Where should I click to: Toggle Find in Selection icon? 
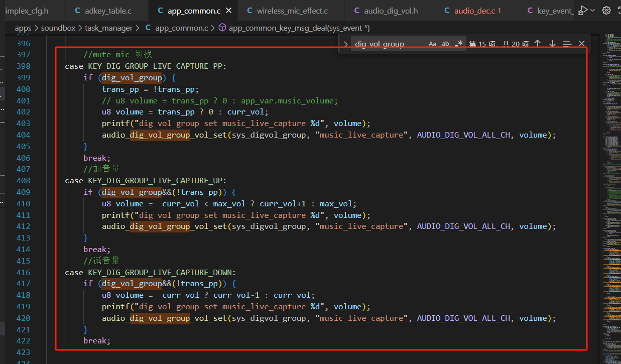click(567, 44)
